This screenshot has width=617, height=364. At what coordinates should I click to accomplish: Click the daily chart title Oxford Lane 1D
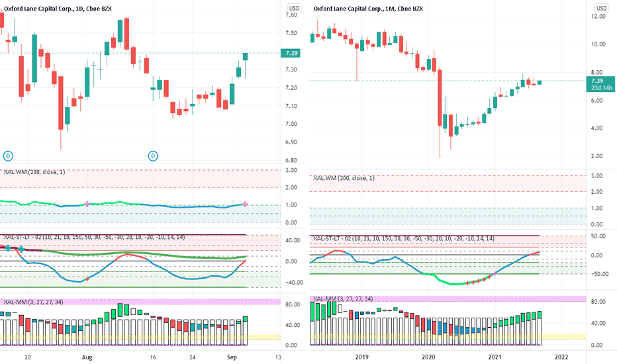58,8
